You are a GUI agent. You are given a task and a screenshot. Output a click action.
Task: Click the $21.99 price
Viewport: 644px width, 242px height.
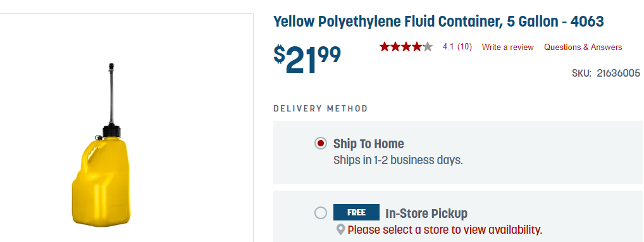point(307,60)
